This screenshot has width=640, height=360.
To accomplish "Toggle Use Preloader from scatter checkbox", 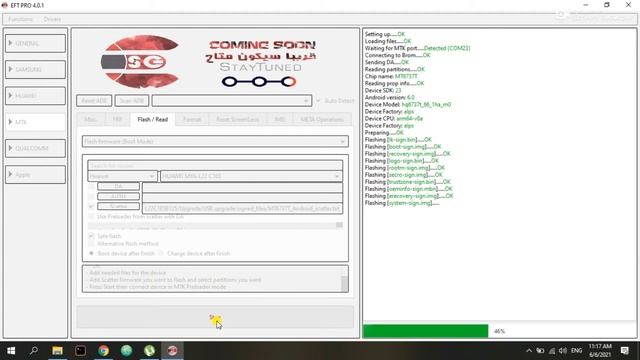I will pos(91,216).
